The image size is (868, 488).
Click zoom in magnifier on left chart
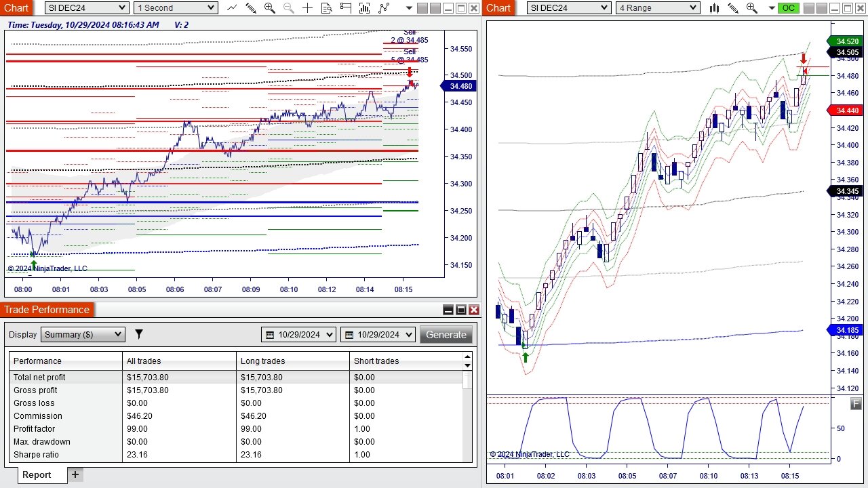[270, 8]
